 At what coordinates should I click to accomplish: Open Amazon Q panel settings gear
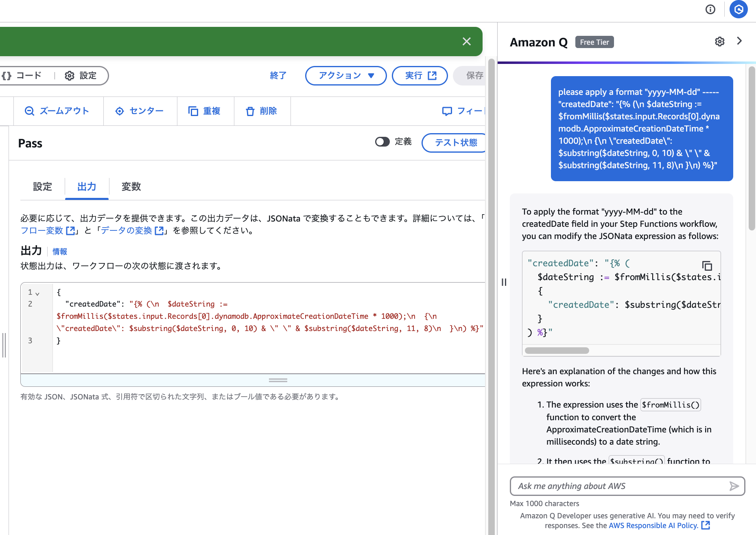click(720, 42)
